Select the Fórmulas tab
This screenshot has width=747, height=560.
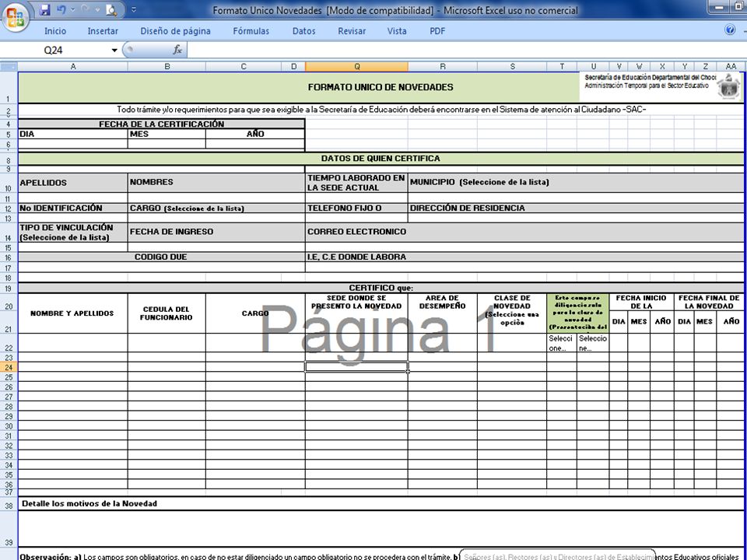[251, 31]
